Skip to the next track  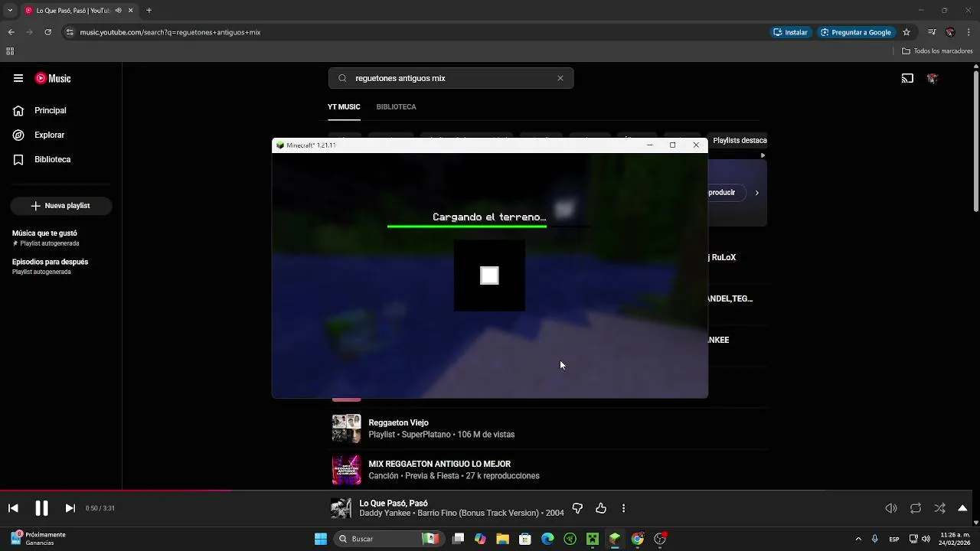(x=70, y=508)
